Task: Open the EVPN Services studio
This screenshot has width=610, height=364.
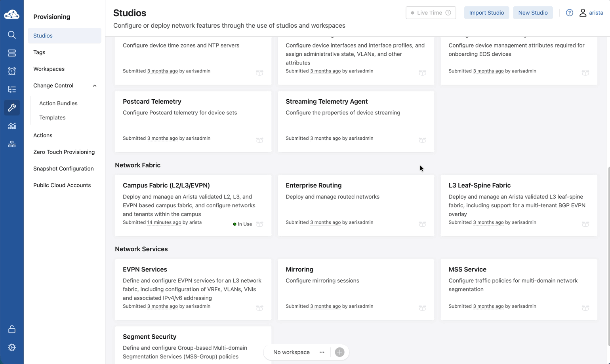Action: click(x=193, y=289)
